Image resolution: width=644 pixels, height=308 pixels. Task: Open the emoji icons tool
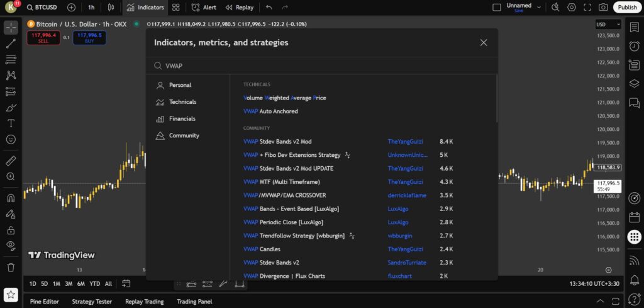point(11,140)
